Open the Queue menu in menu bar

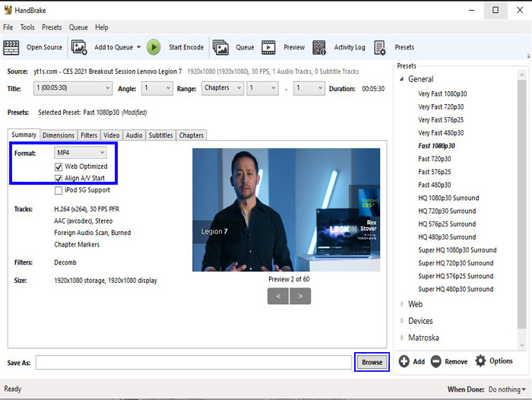(x=78, y=27)
